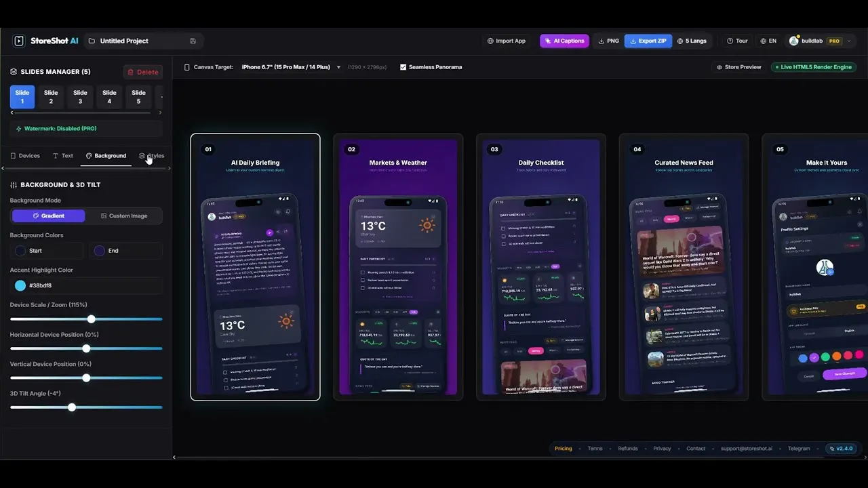Viewport: 868px width, 488px height.
Task: Open the 5 Langs option
Action: [x=692, y=41]
